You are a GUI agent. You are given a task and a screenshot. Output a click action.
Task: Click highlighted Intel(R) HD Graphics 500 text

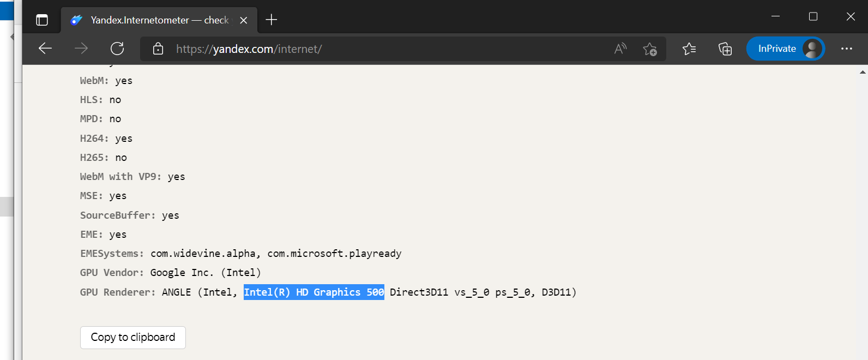coord(314,292)
